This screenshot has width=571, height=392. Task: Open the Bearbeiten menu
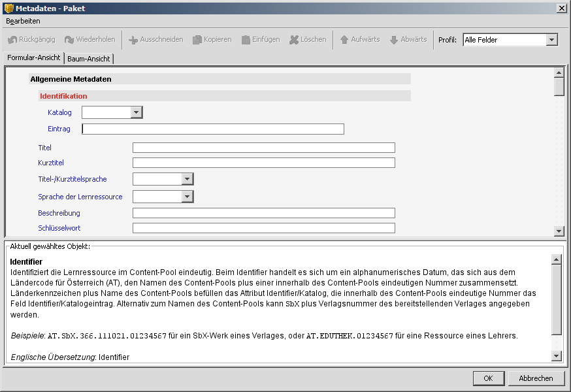click(23, 21)
